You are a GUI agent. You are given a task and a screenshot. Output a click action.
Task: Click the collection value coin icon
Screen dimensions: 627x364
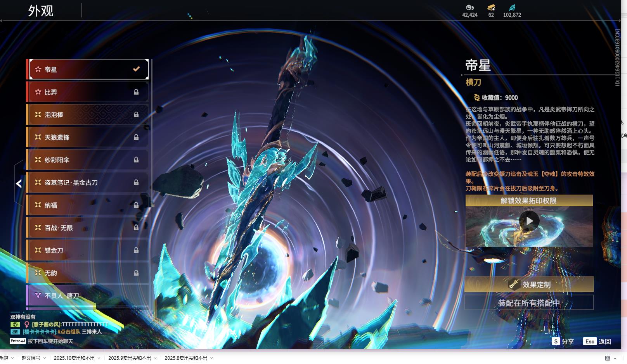coord(477,98)
